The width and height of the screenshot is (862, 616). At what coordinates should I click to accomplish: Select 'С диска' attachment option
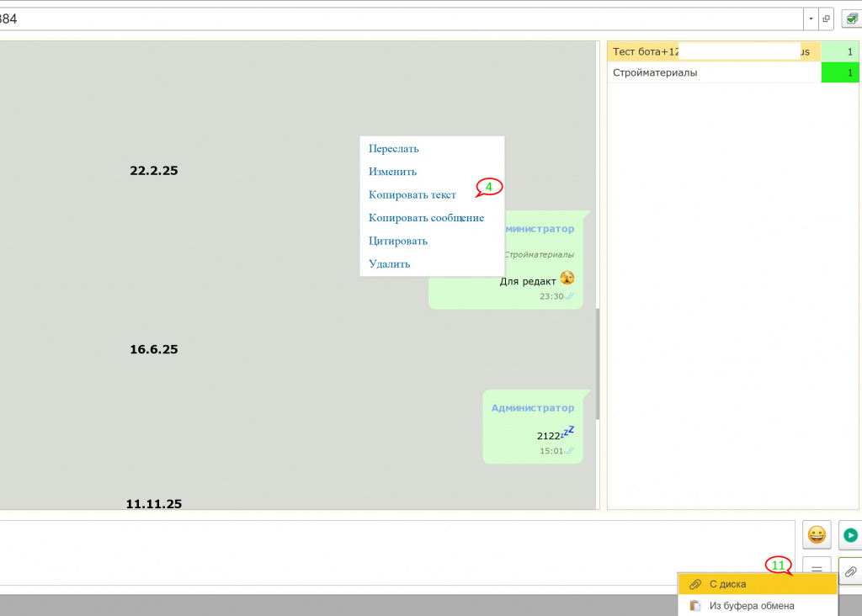click(x=758, y=584)
